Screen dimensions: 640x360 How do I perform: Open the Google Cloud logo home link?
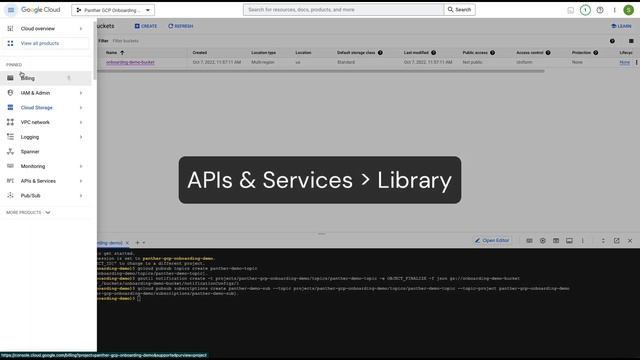(40, 10)
